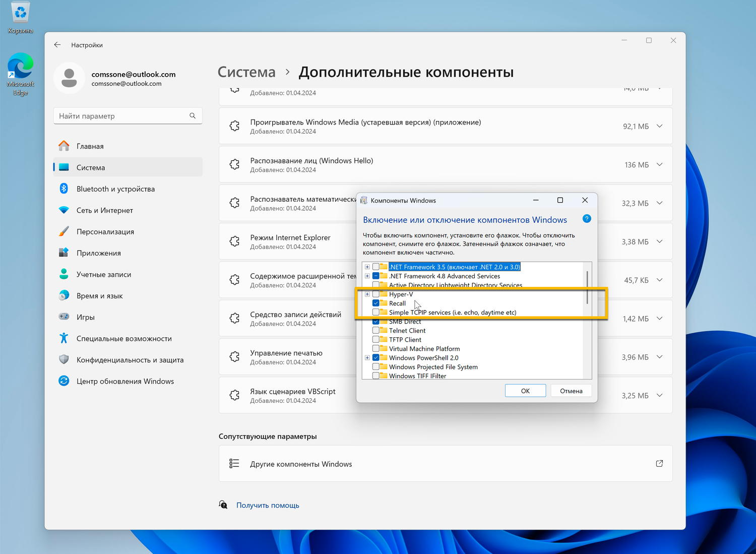
Task: Click gear icon of Распознавание лиц
Action: click(234, 164)
